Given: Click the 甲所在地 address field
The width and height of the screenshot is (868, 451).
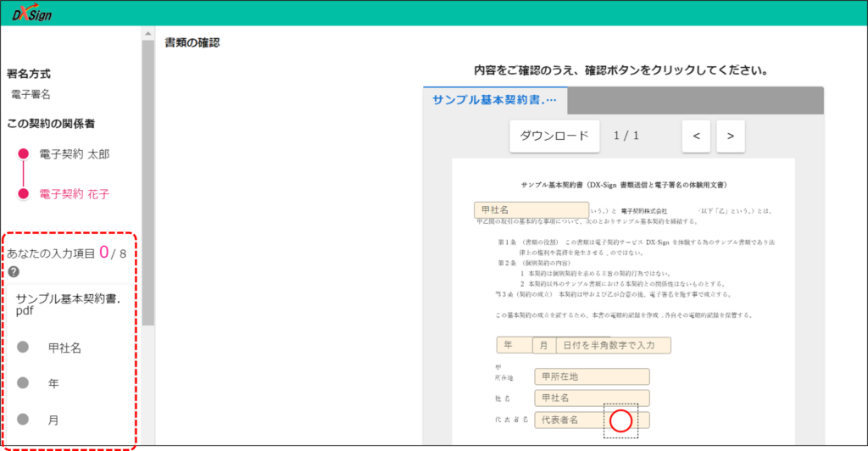Looking at the screenshot, I should [x=592, y=377].
